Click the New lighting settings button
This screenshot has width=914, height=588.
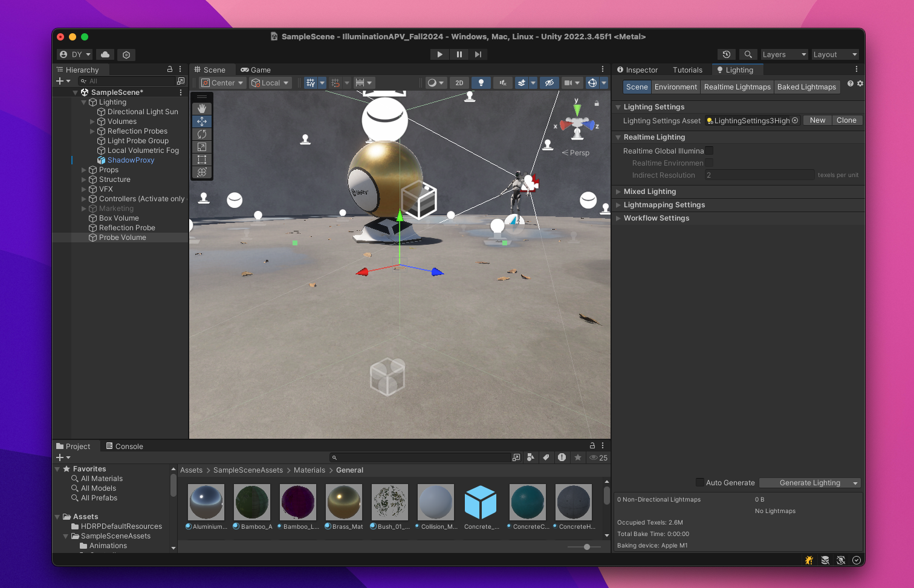click(818, 120)
